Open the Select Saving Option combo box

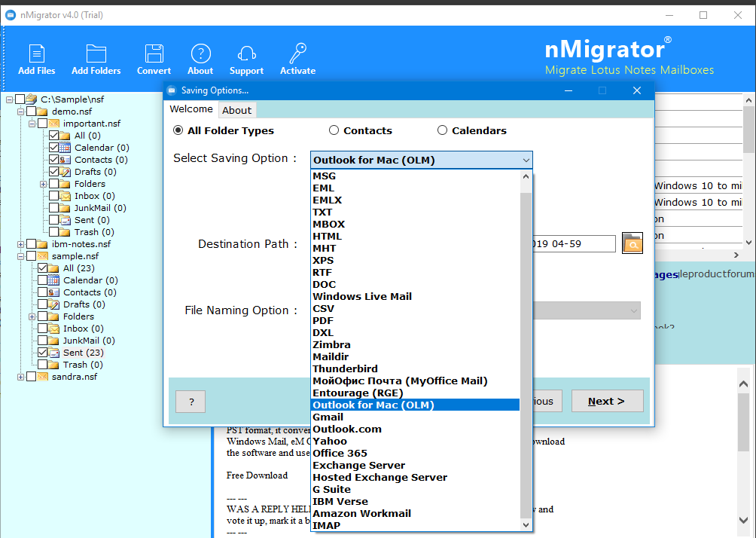422,160
